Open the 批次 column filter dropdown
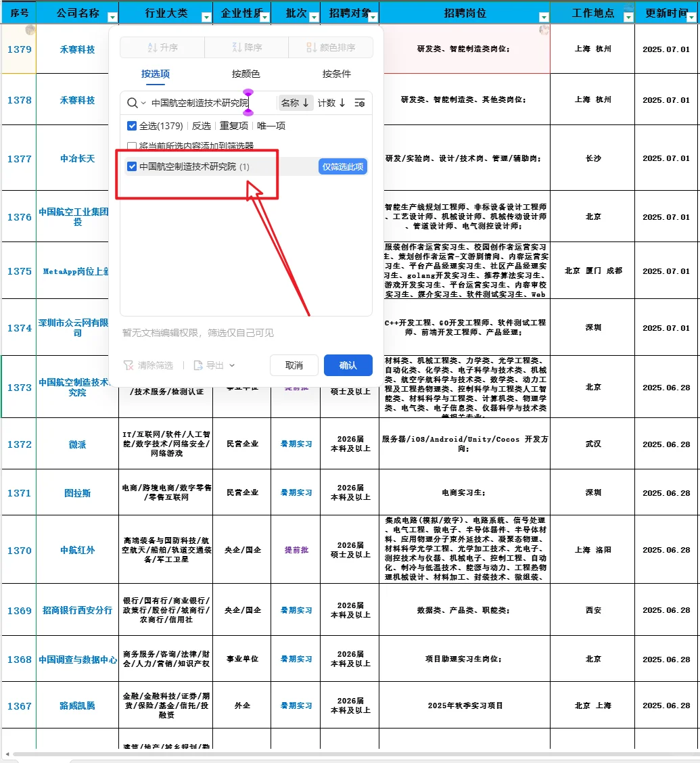Image resolution: width=700 pixels, height=763 pixels. (314, 18)
